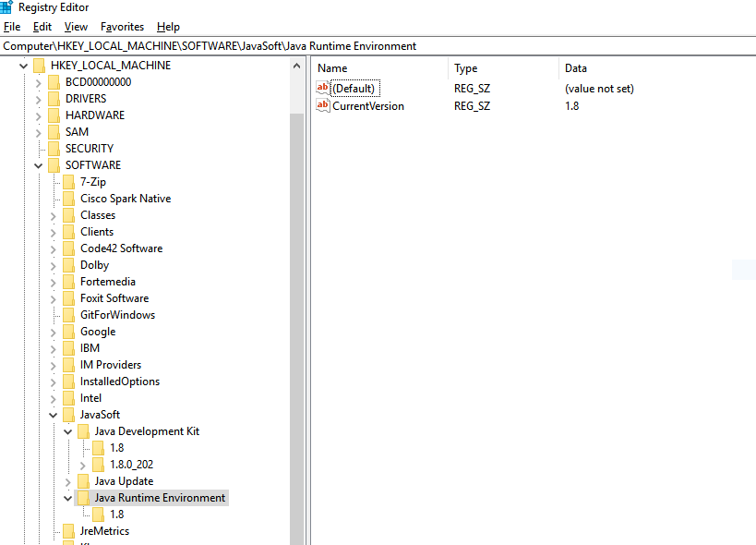Select the (Default) value name
756x545 pixels.
pyautogui.click(x=355, y=89)
